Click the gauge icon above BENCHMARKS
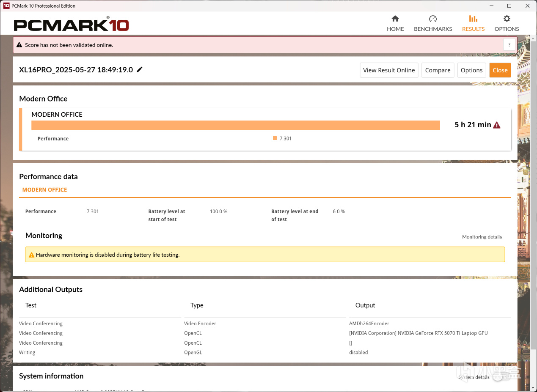This screenshot has width=537, height=392. (433, 19)
